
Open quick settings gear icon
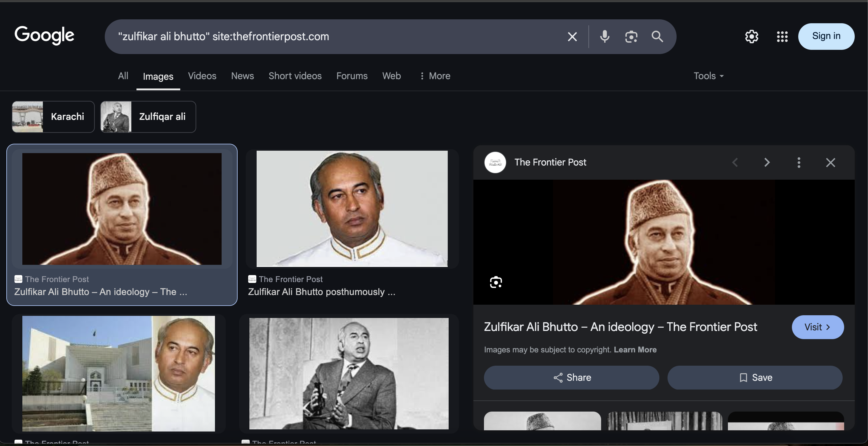[751, 37]
